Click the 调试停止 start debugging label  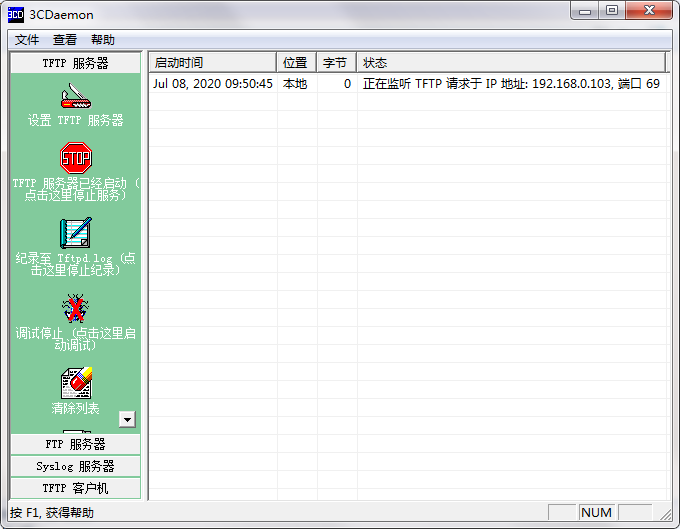click(x=75, y=340)
